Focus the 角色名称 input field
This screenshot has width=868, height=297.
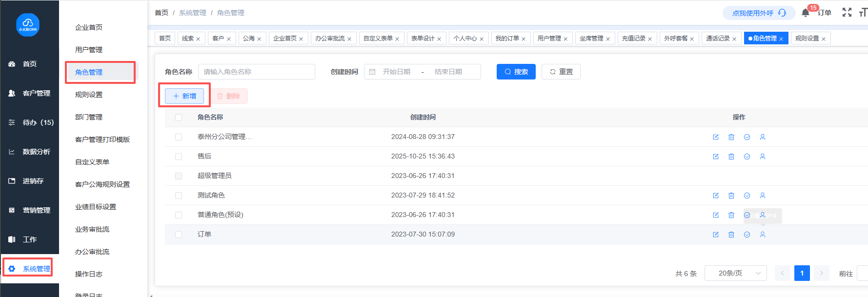coord(257,72)
